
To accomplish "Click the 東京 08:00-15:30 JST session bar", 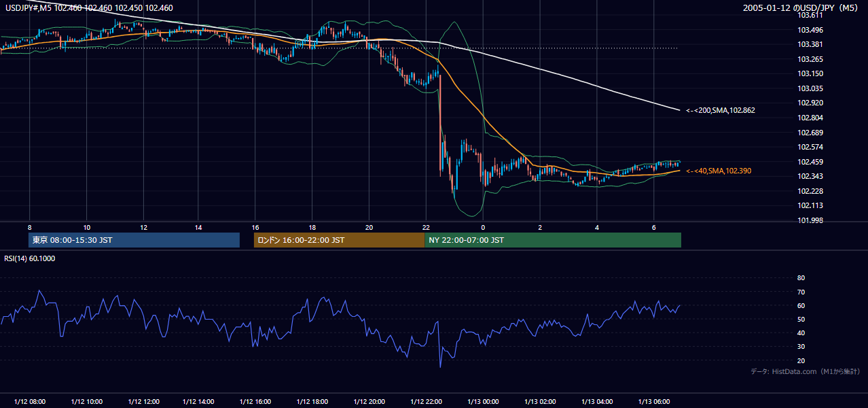I will coord(134,240).
